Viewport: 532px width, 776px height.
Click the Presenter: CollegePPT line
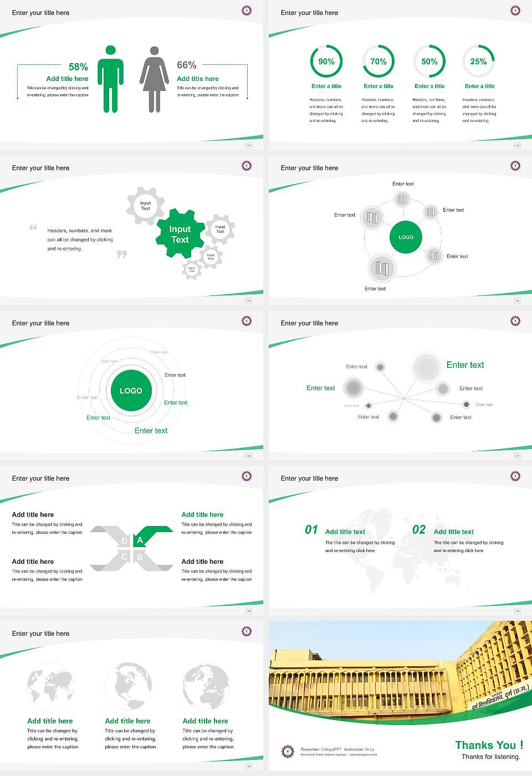[x=337, y=749]
